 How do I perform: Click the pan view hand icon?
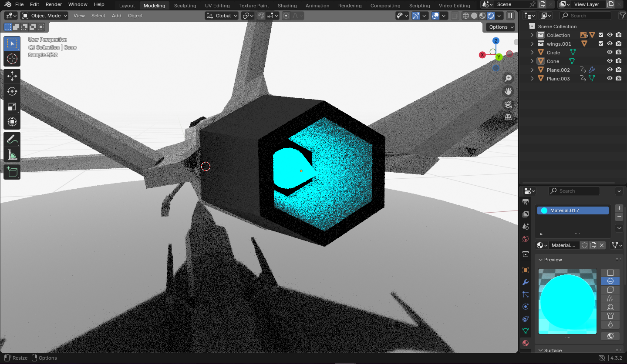[508, 91]
